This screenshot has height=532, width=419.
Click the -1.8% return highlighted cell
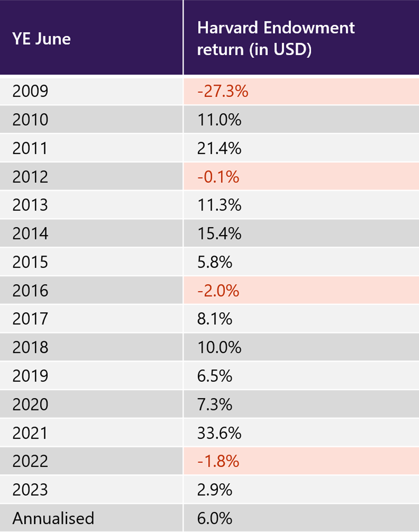pos(218,461)
